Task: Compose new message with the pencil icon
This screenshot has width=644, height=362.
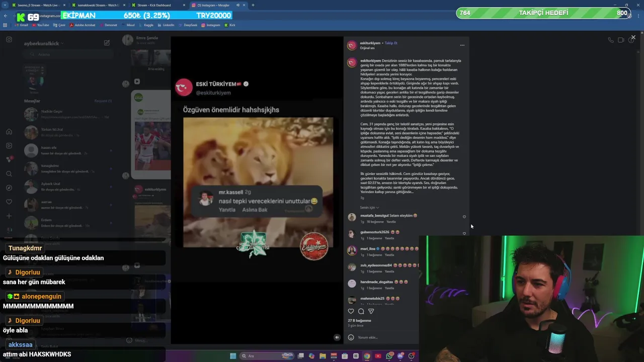Action: (107, 43)
